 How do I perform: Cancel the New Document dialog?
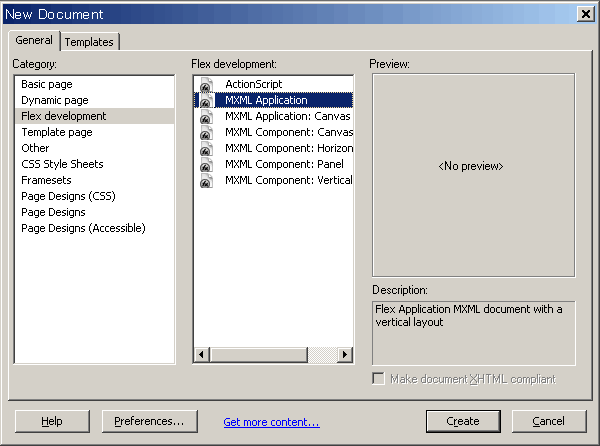point(549,421)
